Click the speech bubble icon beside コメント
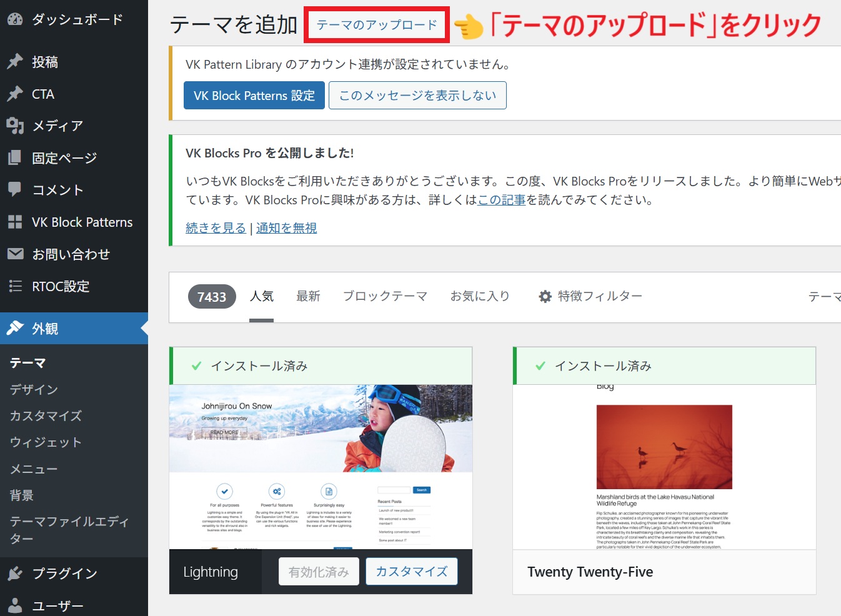 pyautogui.click(x=15, y=189)
